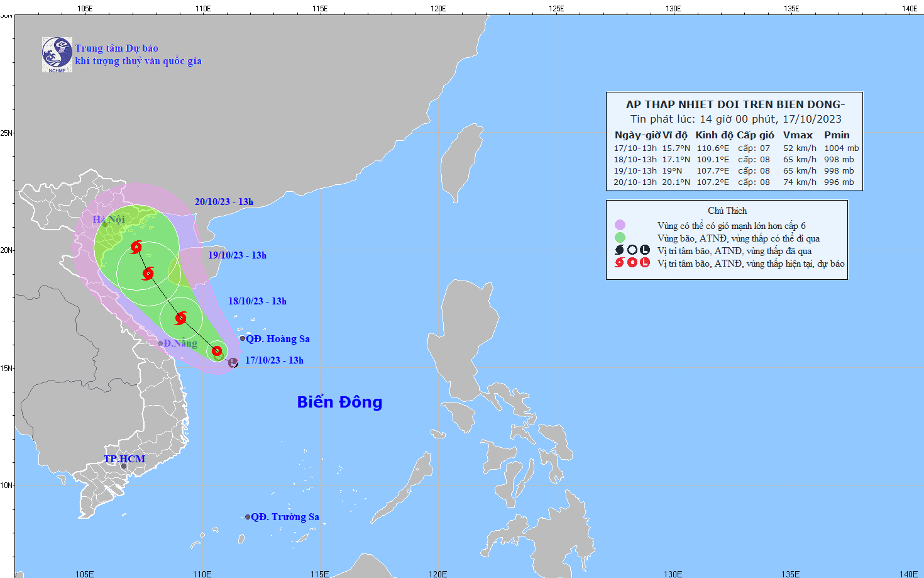The width and height of the screenshot is (924, 578).
Task: Click the '15.7°N' latitude cell
Action: point(676,148)
